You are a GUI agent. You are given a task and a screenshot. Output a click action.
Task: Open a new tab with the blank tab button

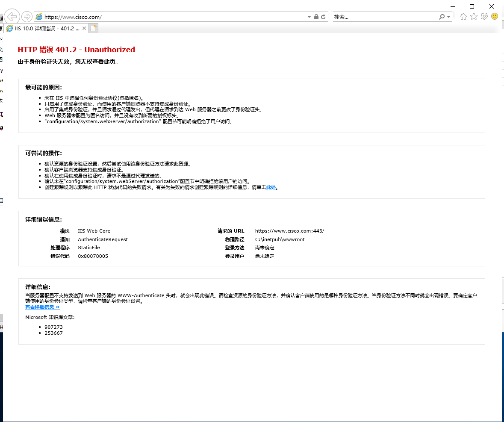(94, 28)
